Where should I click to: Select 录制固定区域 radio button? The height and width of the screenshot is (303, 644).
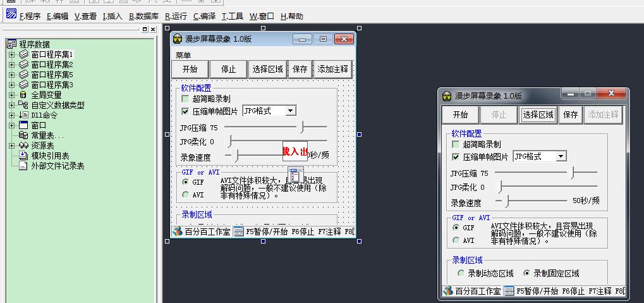[526, 273]
